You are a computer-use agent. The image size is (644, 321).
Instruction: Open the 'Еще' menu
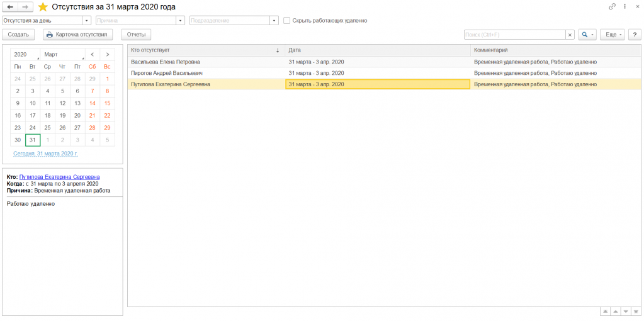point(612,35)
